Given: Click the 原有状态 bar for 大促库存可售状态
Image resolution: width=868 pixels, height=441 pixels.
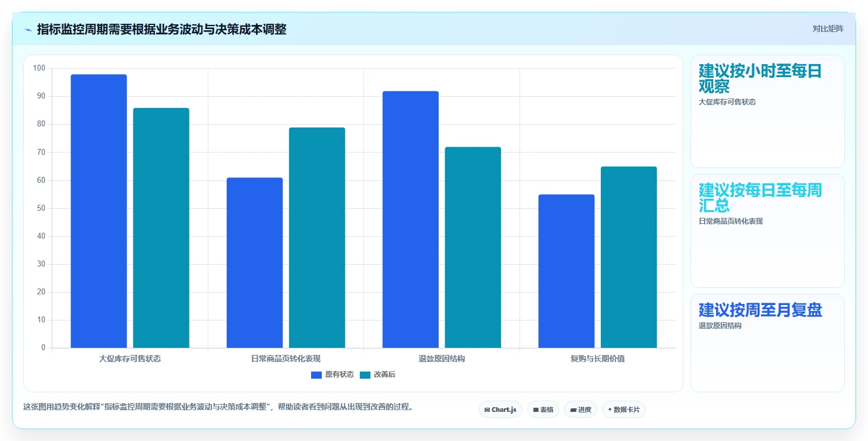Looking at the screenshot, I should [x=99, y=211].
